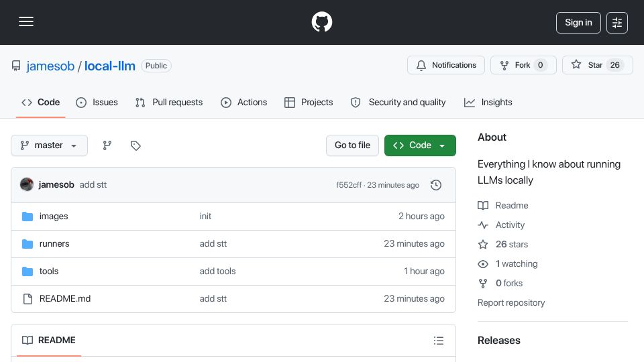Open jamesob user profile link in breadcrumb
Image resolution: width=644 pixels, height=362 pixels.
pyautogui.click(x=50, y=66)
